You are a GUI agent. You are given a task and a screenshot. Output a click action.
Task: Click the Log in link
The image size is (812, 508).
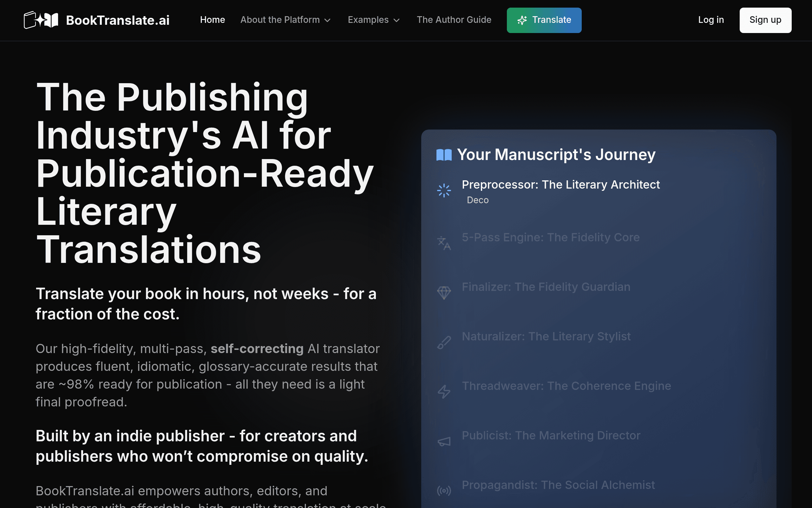click(x=711, y=20)
